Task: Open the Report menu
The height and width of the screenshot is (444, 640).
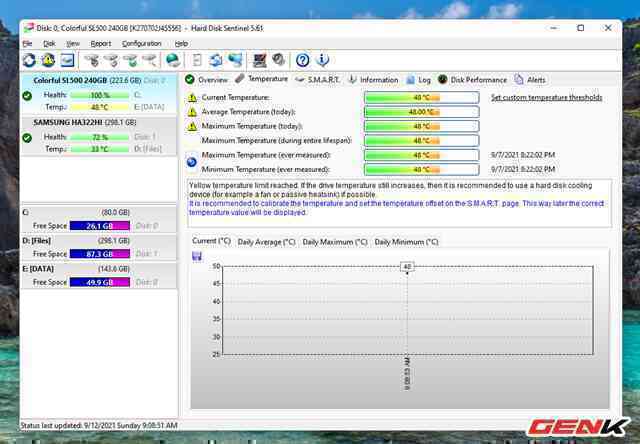Action: [100, 44]
